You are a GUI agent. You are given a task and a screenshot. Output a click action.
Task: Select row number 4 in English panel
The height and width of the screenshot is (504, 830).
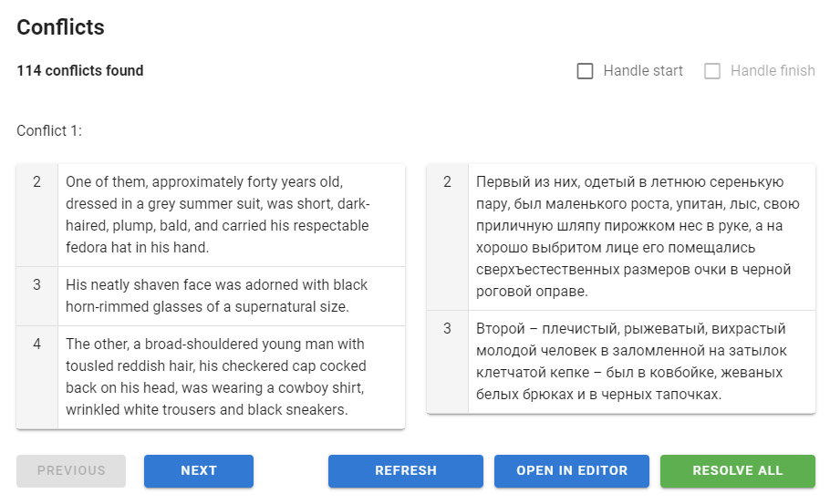click(x=37, y=345)
